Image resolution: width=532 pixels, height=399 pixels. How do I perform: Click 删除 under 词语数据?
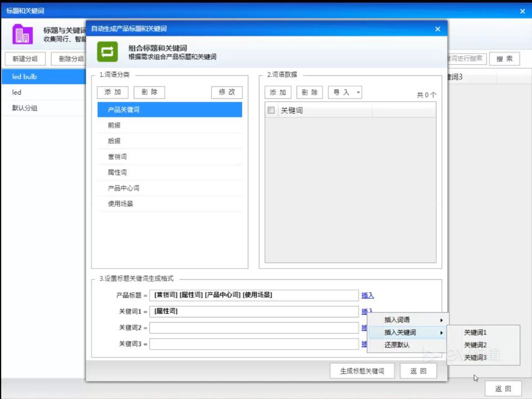point(309,93)
